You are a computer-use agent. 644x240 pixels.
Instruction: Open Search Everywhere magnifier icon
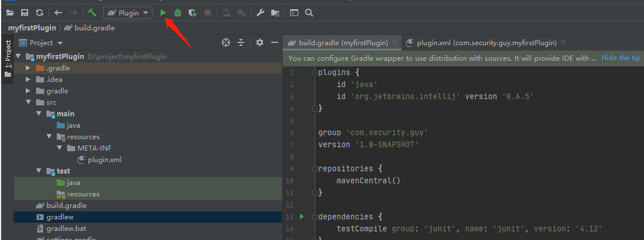(x=309, y=13)
